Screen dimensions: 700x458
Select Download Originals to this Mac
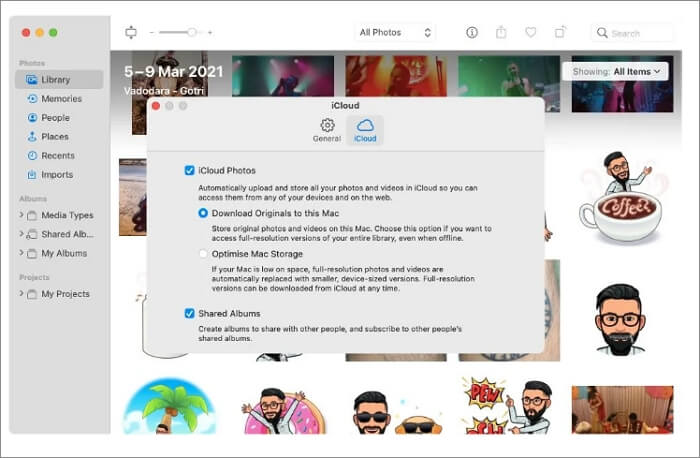[203, 213]
